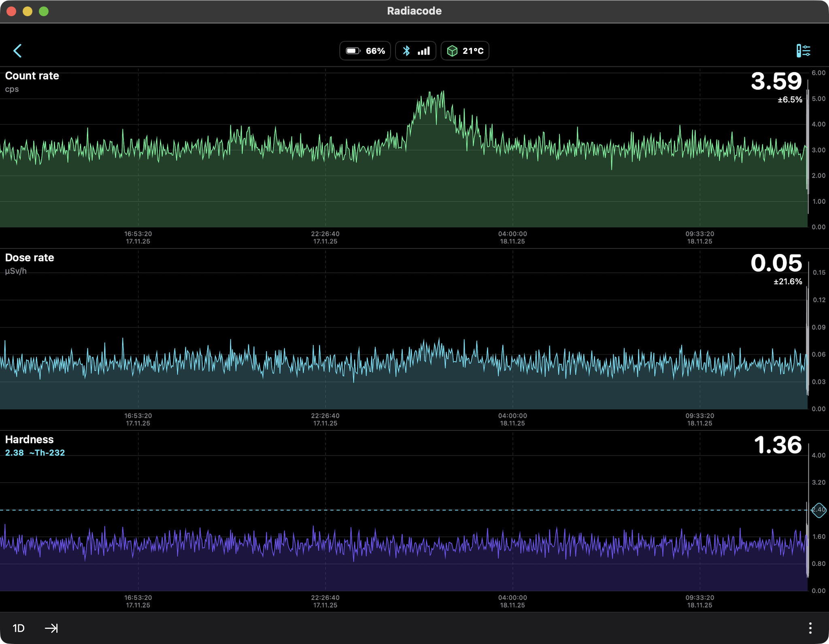The image size is (829, 644).
Task: Click the Hardness chart title
Action: click(x=29, y=440)
